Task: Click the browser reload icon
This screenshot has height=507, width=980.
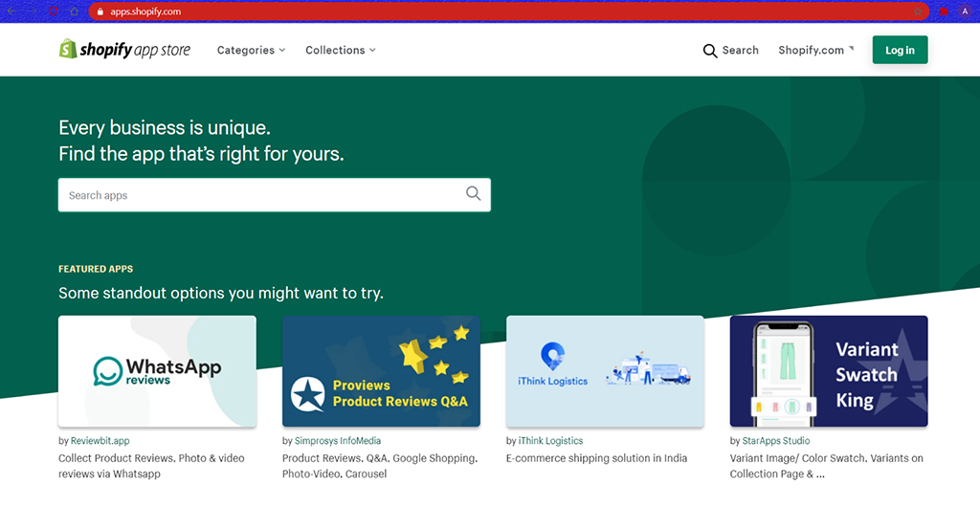Action: pyautogui.click(x=54, y=11)
